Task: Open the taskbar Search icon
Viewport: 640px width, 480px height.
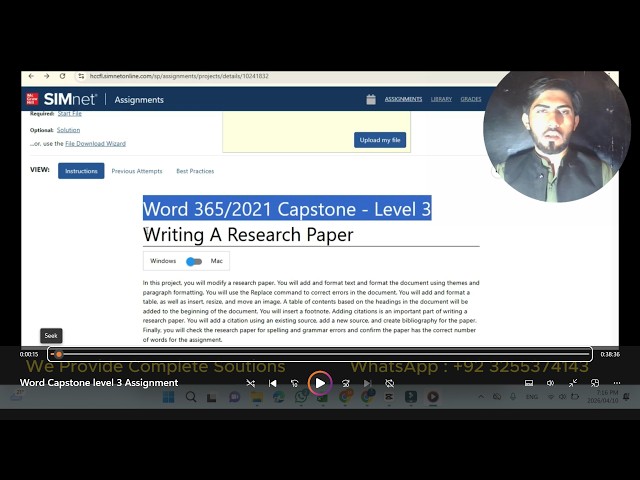Action: 191,397
